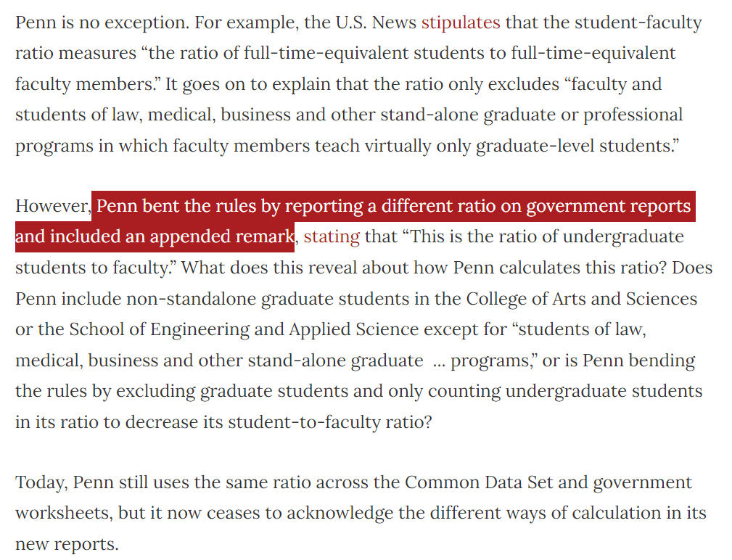Open the red "stating" hyperlink
The height and width of the screenshot is (560, 732).
tap(332, 236)
